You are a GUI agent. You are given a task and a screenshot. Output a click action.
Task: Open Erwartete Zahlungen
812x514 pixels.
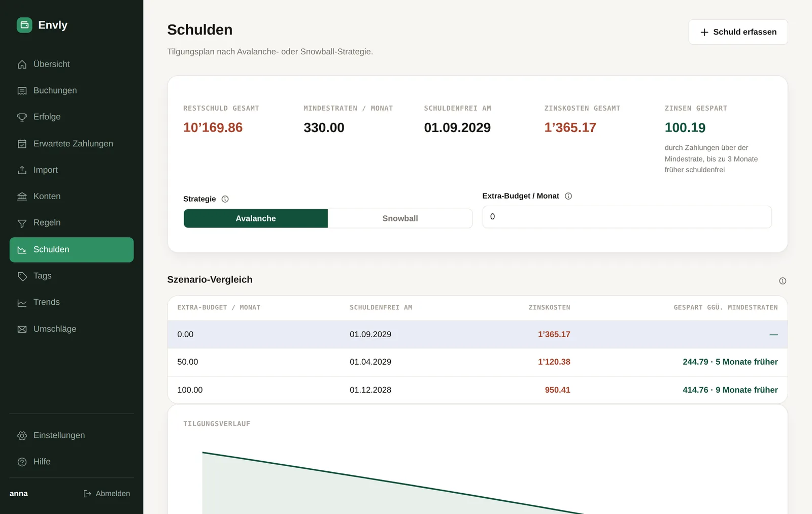pos(72,144)
